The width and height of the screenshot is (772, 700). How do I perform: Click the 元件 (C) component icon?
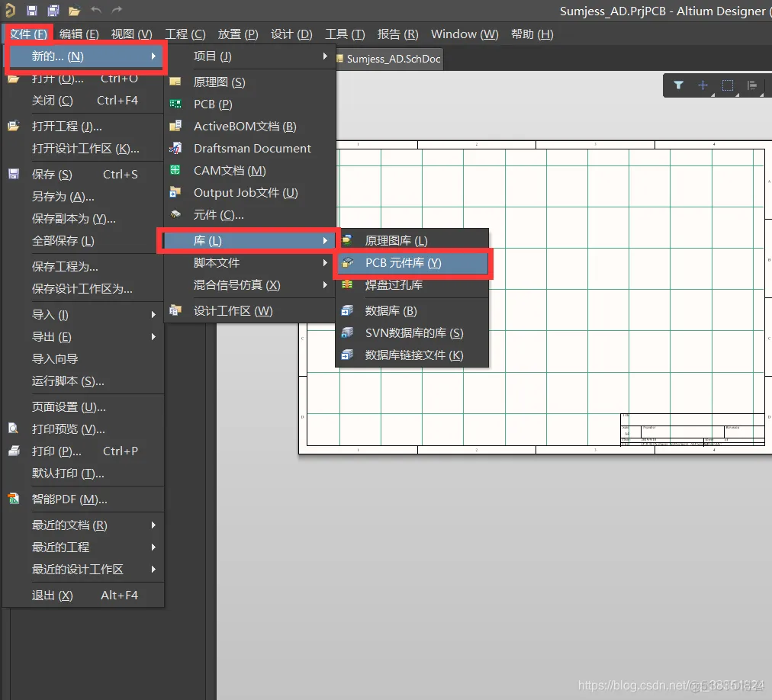(x=175, y=214)
